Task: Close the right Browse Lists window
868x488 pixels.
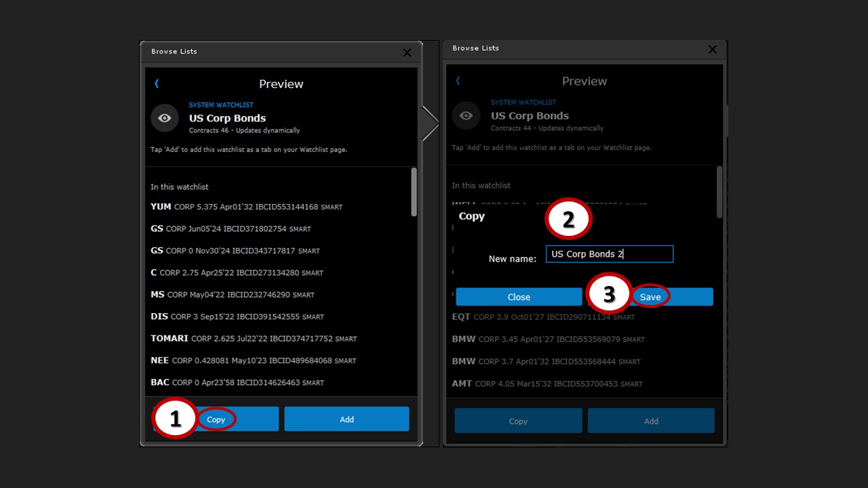Action: click(712, 49)
